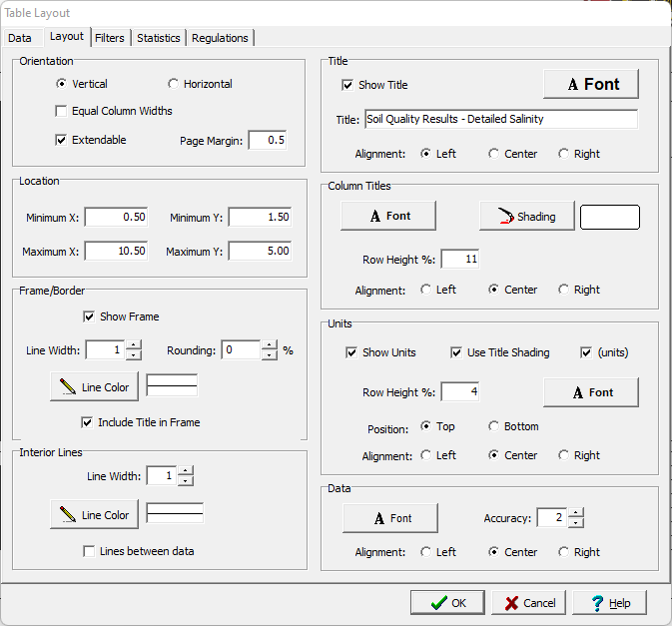Click Frame/Border Line Color pencil button

point(94,386)
